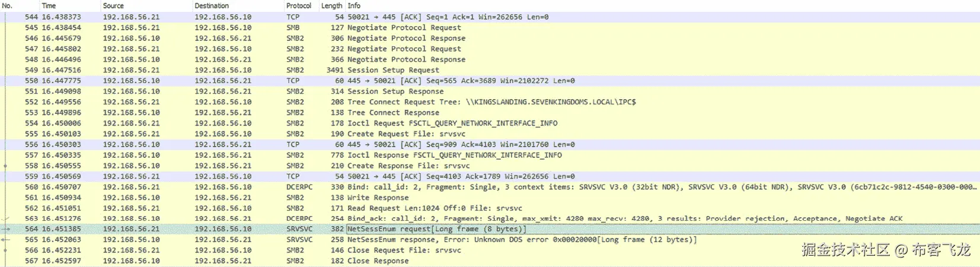Image resolution: width=980 pixels, height=267 pixels.
Task: Select packet 549 Session Setup Request
Action: pyautogui.click(x=490, y=70)
